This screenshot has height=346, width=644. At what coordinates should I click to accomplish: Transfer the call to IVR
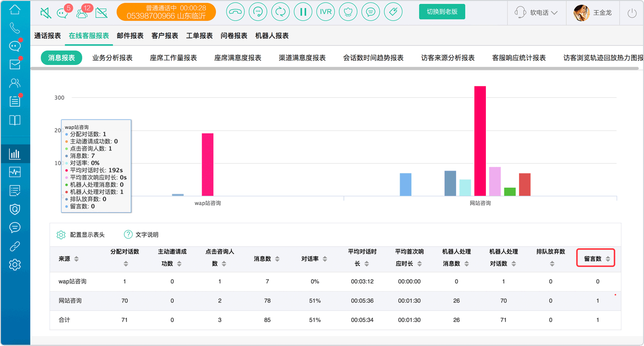[326, 12]
